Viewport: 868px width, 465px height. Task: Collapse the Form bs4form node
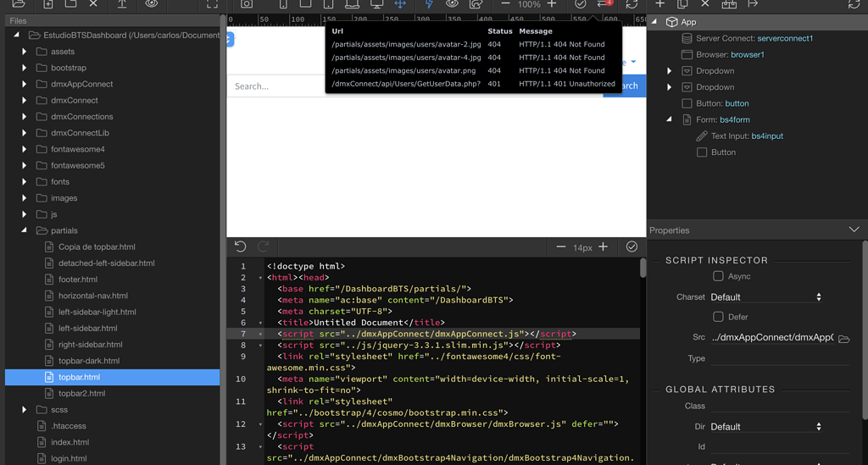670,119
